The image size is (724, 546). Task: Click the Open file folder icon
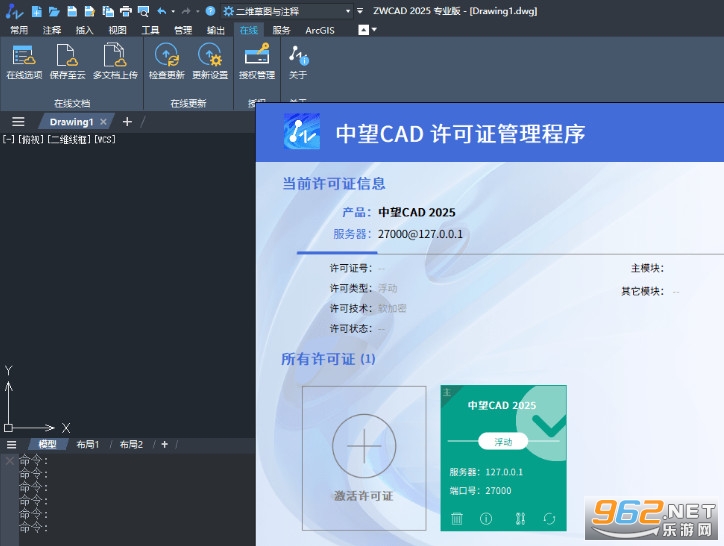coord(54,11)
